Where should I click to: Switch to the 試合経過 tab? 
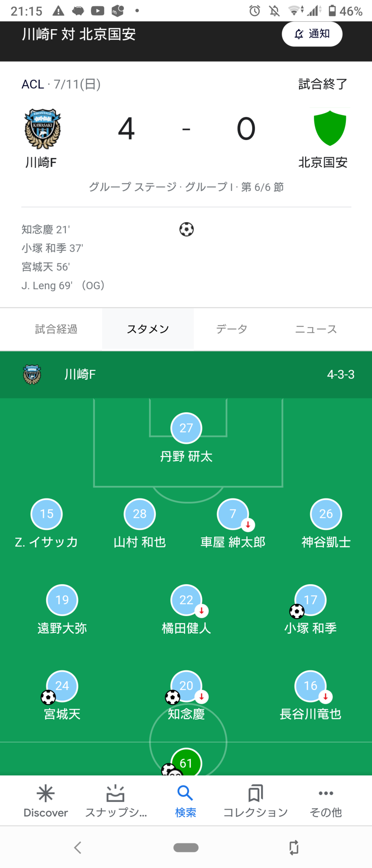[x=56, y=329]
